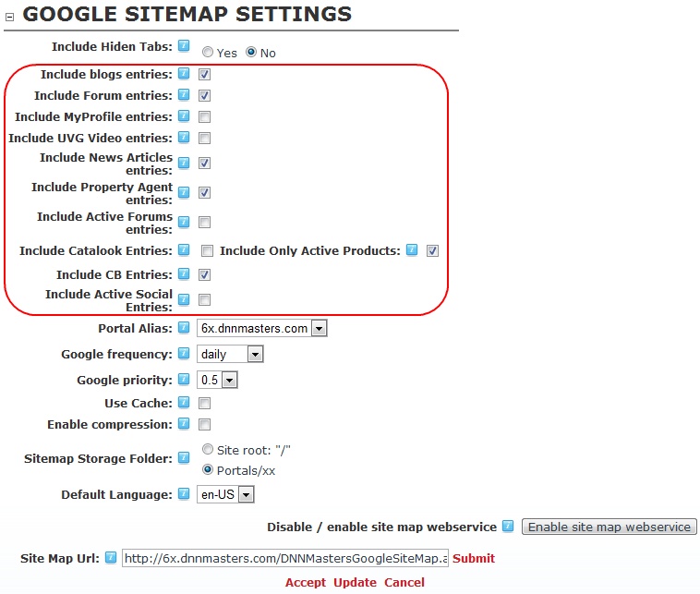Click help icon next to Site Map Url
Screen dimensions: 700x594
(x=111, y=557)
